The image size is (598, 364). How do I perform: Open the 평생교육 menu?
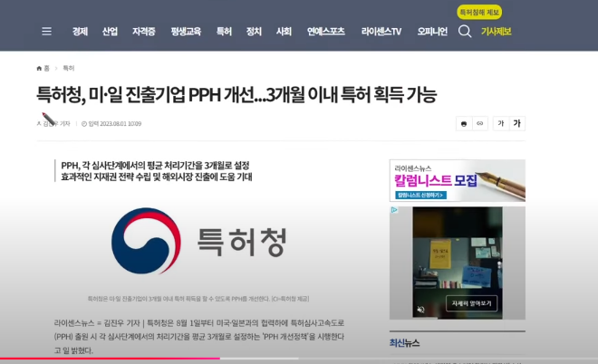click(186, 32)
